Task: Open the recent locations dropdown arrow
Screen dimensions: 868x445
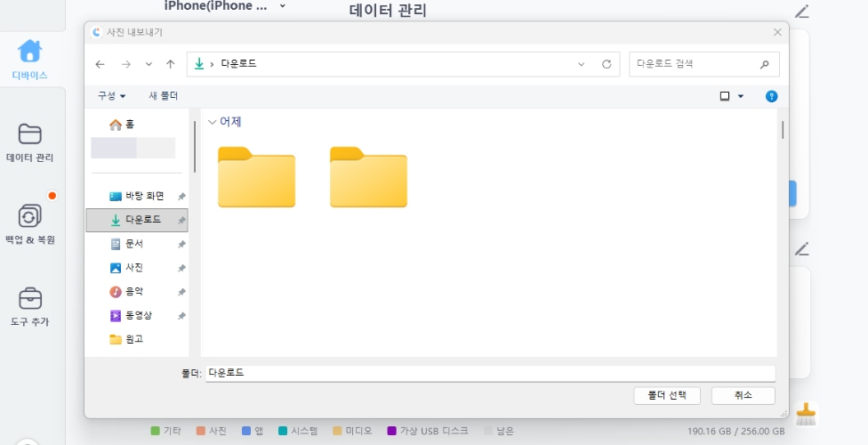Action: 149,64
